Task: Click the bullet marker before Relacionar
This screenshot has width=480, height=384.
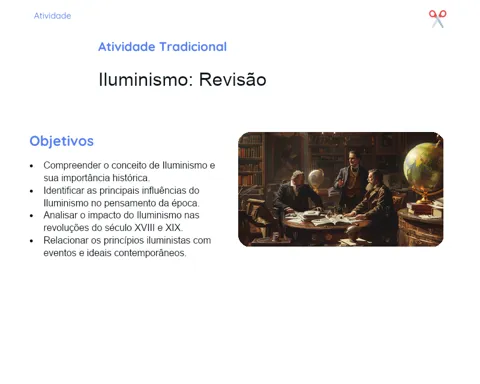Action: click(x=32, y=241)
